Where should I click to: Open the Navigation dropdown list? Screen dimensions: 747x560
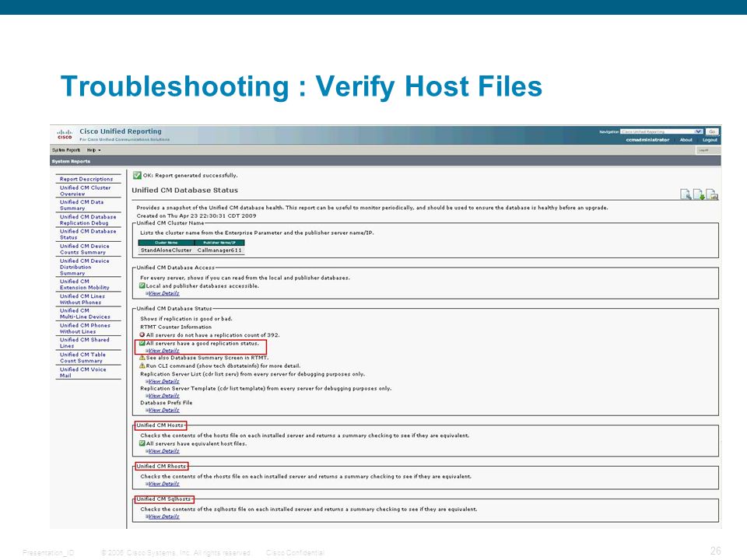pyautogui.click(x=661, y=131)
